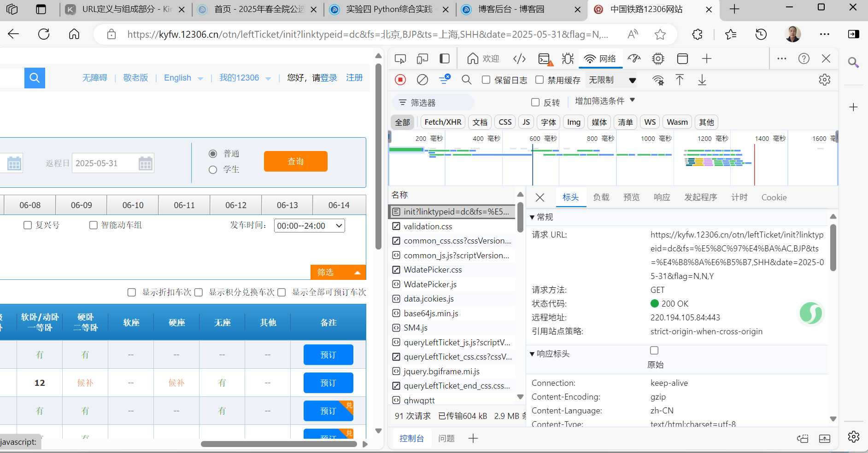
Task: Toggle the device emulation icon in DevTools
Action: tap(422, 58)
